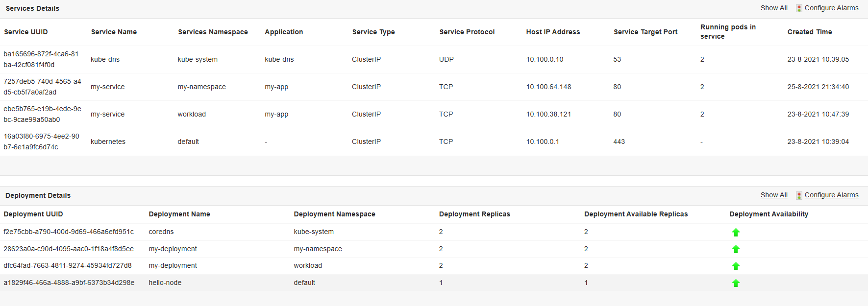Open Configure Alarms for Deployment Details
The height and width of the screenshot is (306, 868).
coord(831,195)
